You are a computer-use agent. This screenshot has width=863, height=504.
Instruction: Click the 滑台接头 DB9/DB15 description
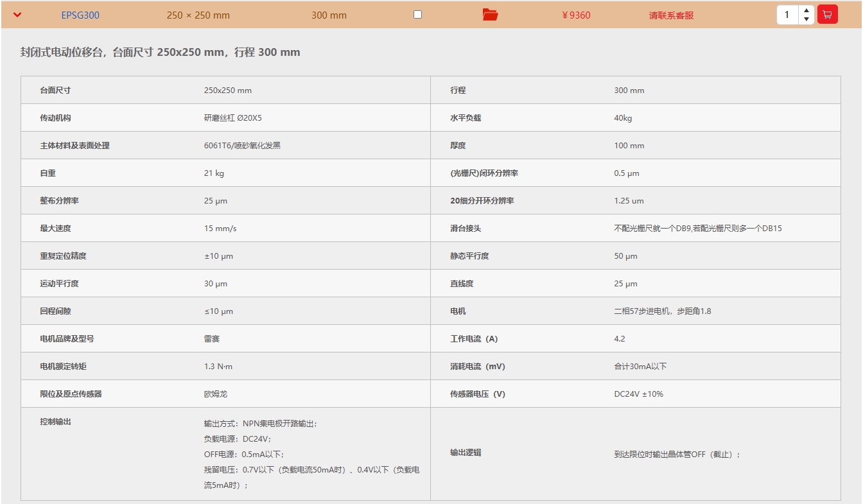point(697,229)
